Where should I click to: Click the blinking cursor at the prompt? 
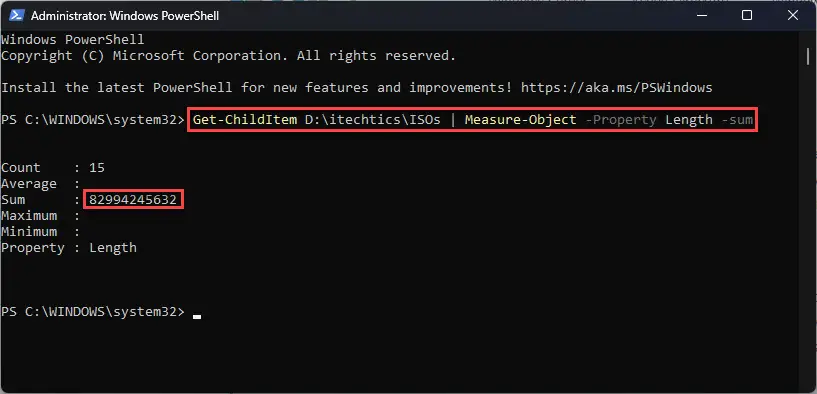197,315
